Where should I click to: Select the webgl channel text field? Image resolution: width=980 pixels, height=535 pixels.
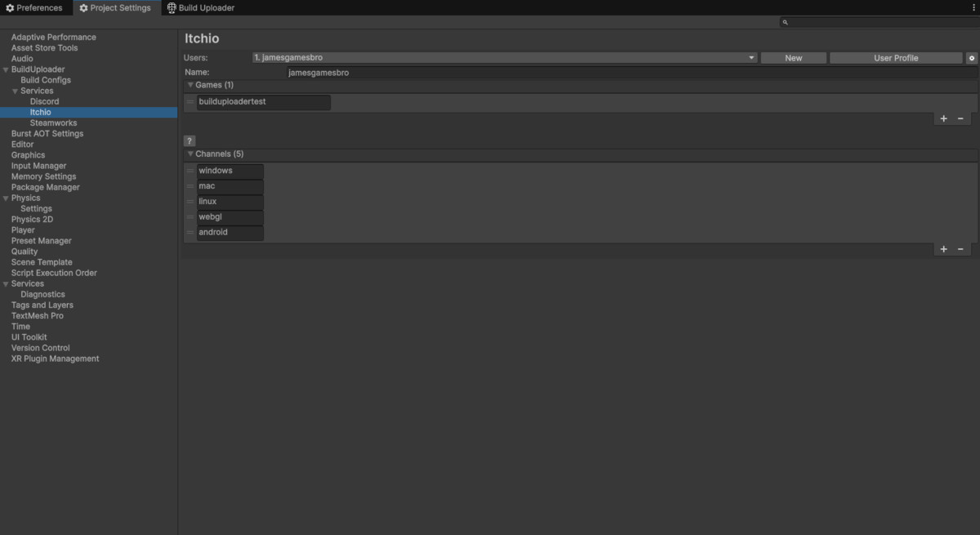pos(229,216)
